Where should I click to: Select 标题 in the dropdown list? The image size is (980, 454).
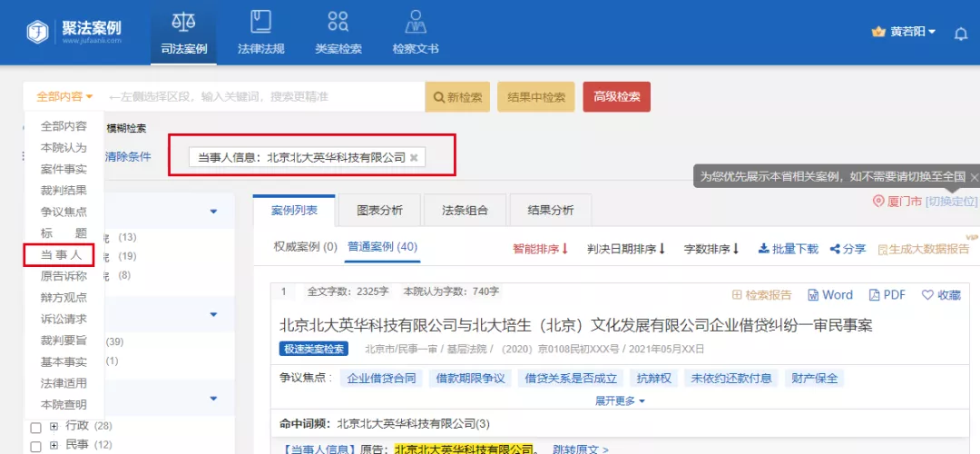[64, 233]
